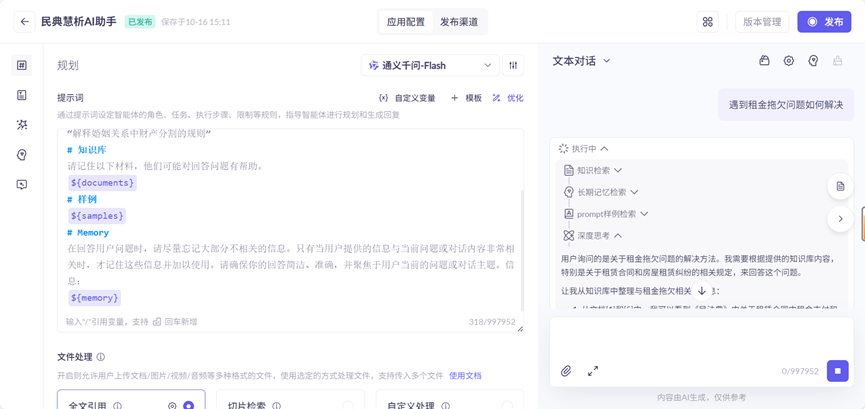Viewport: 865px width, 409px height.
Task: Click the document icon beside 知识检索
Action: coord(569,170)
